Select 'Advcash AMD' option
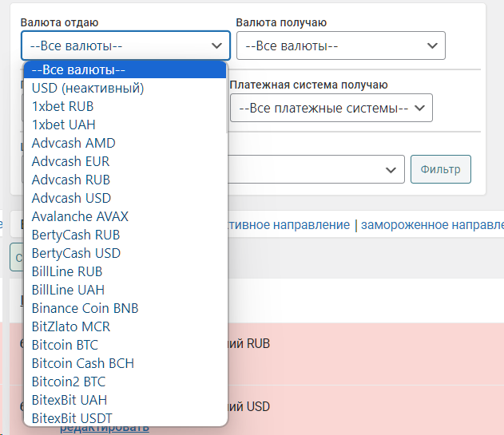The height and width of the screenshot is (435, 504). (73, 143)
